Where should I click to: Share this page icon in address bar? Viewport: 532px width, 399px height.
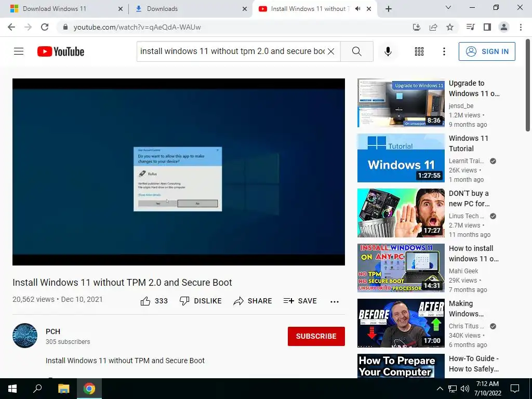433,27
